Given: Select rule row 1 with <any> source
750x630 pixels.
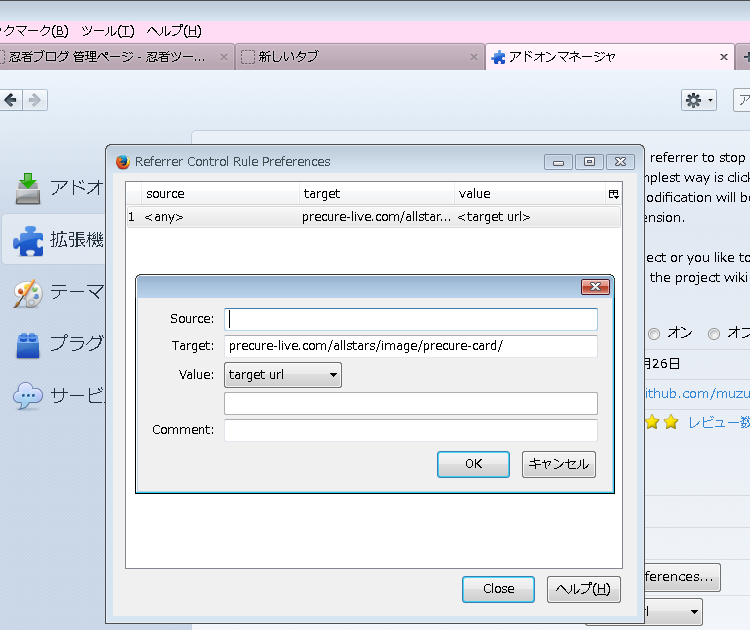Looking at the screenshot, I should 374,217.
